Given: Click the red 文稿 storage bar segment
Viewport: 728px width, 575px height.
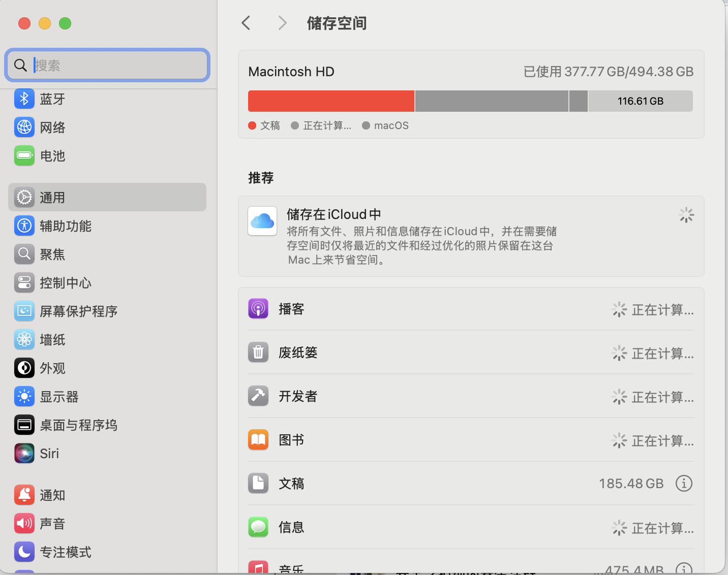Looking at the screenshot, I should point(331,101).
